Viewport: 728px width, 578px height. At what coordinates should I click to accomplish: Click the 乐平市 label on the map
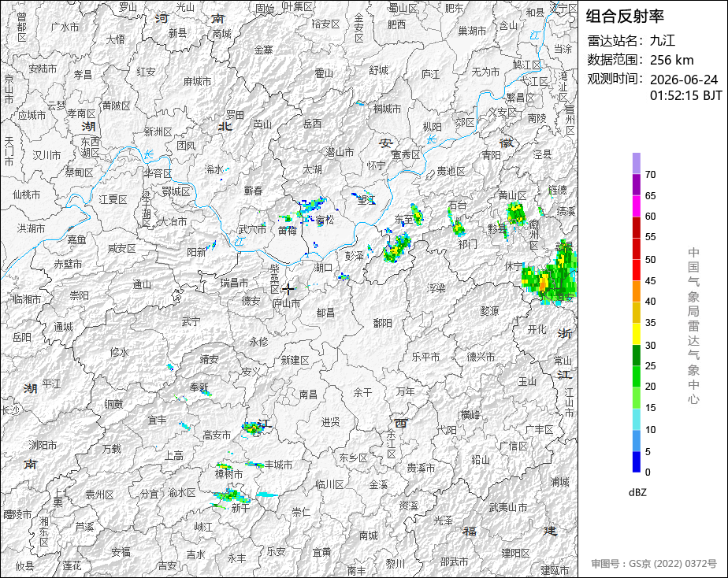point(425,357)
